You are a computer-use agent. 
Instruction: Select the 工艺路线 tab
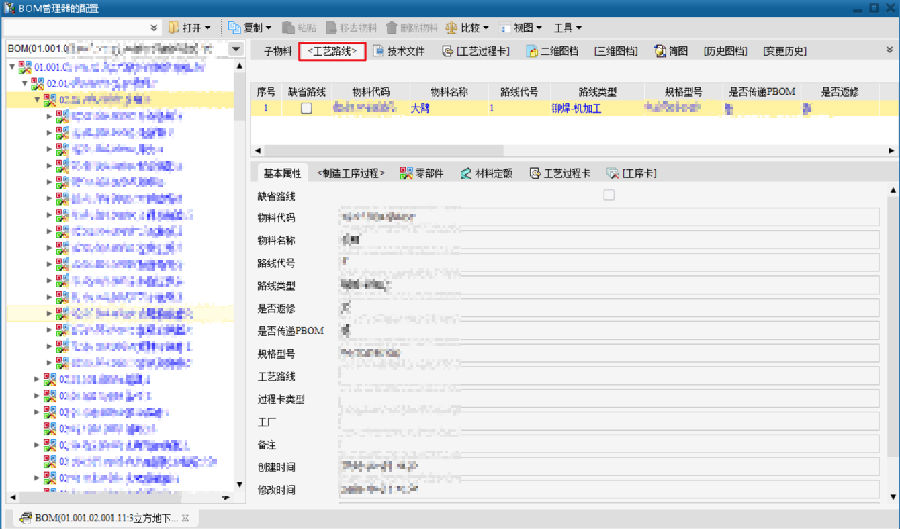[333, 50]
